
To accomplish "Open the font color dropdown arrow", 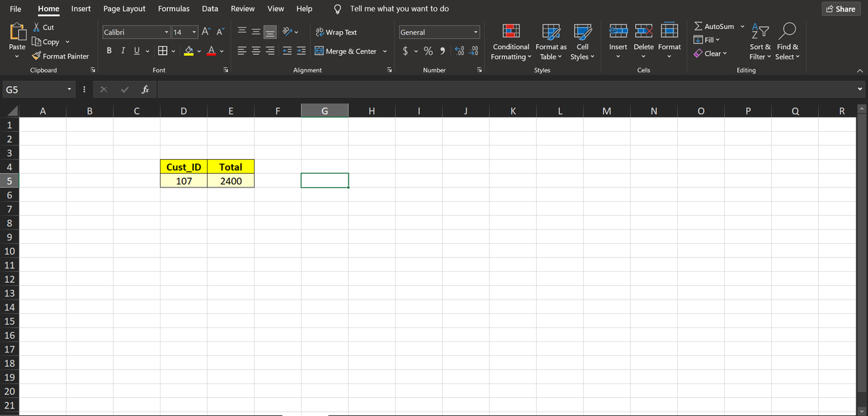I will [x=221, y=51].
